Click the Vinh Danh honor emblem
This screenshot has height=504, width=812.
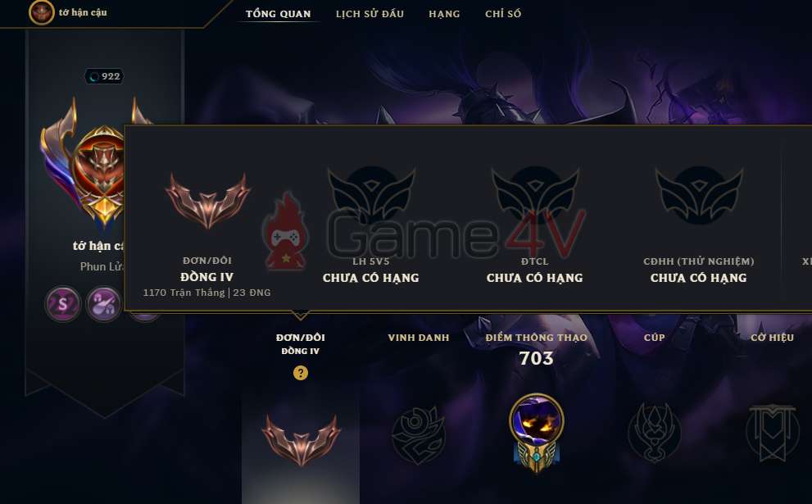[x=419, y=435]
